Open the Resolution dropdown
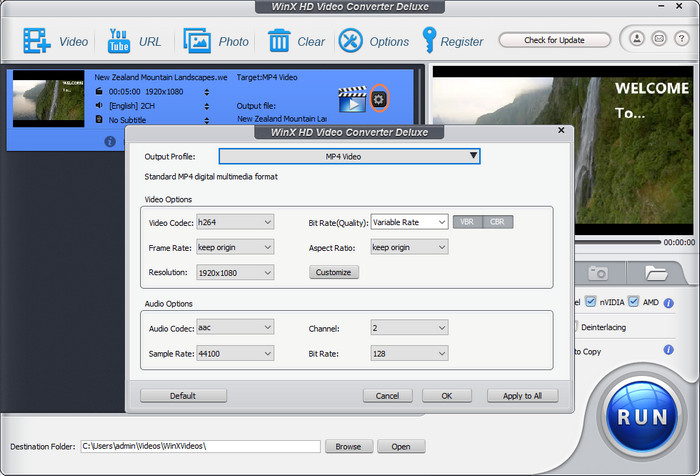This screenshot has width=700, height=476. coord(235,272)
